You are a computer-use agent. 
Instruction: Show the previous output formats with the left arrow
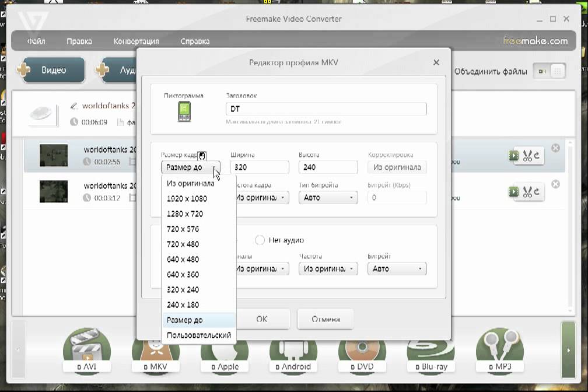tap(19, 349)
